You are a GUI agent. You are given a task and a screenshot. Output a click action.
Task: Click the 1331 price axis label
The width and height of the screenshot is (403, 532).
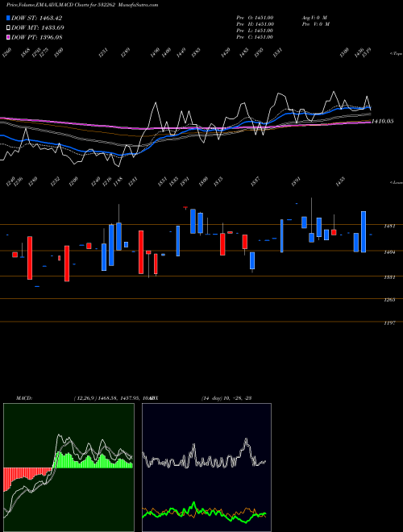point(389,277)
